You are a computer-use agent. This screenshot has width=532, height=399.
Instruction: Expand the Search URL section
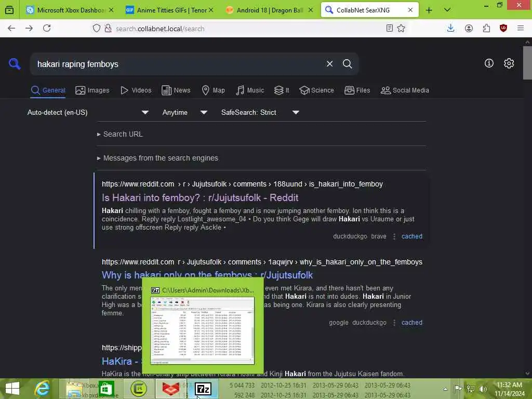point(120,134)
